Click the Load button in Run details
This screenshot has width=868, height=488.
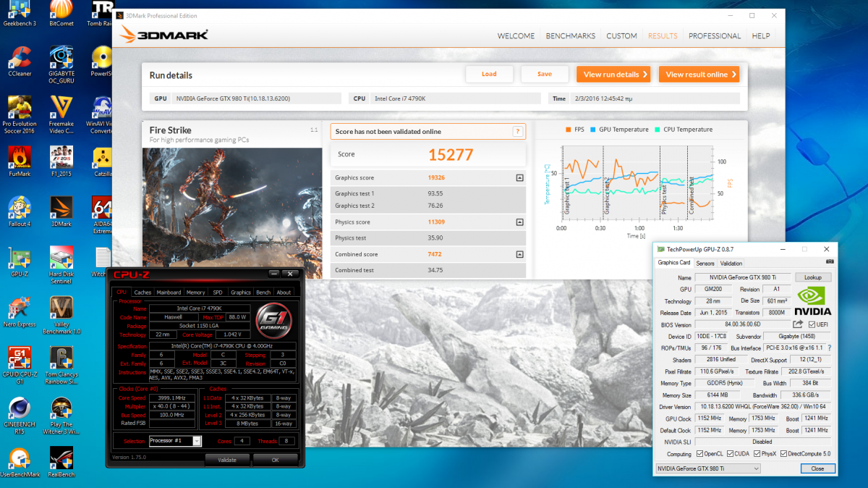tap(489, 74)
